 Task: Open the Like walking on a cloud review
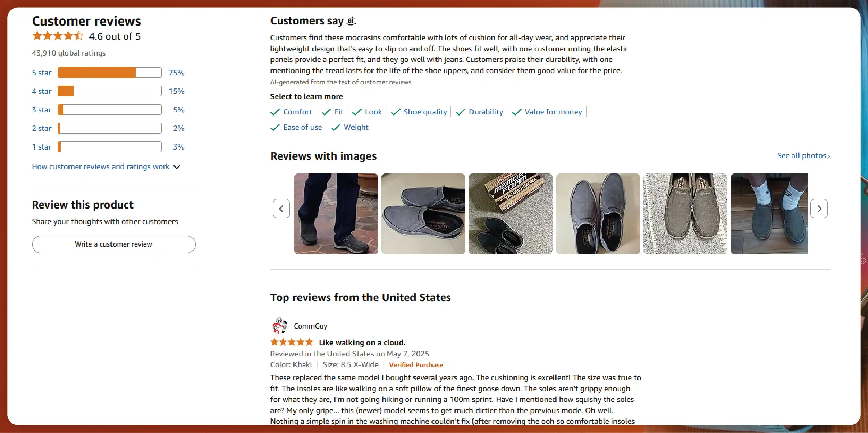362,342
